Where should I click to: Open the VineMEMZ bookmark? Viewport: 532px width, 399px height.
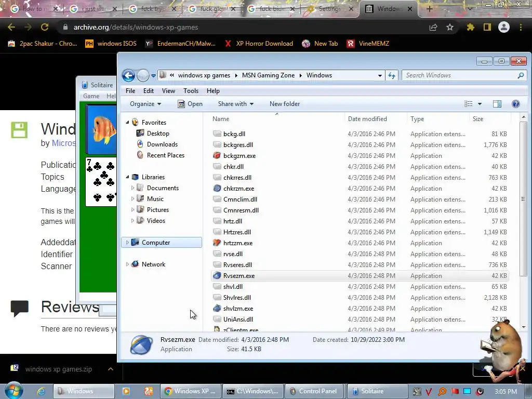[368, 44]
